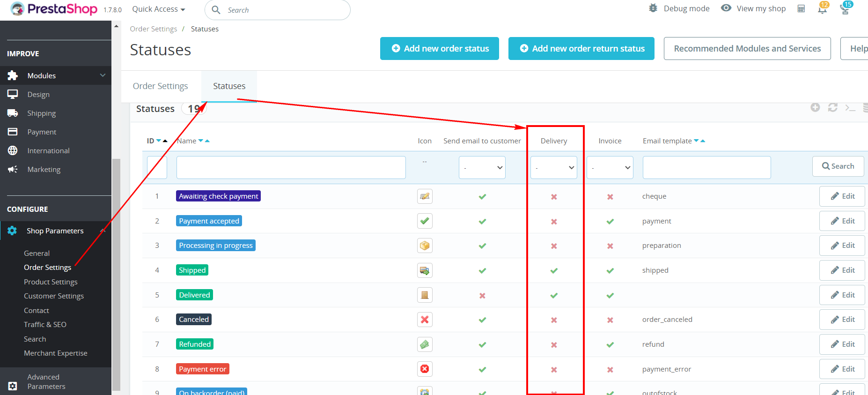Click the trophy merchant progress icon
The height and width of the screenshot is (395, 868).
pos(845,9)
